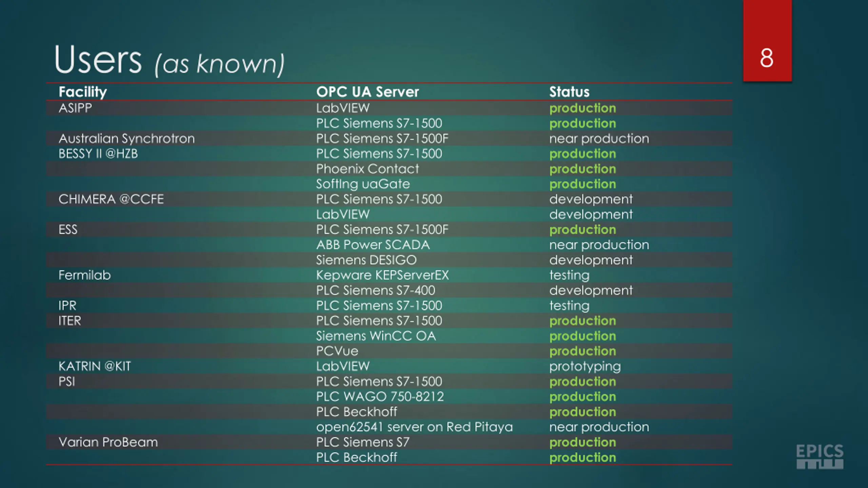
Task: Select open62541 server on Red Pitaya
Action: tap(414, 427)
